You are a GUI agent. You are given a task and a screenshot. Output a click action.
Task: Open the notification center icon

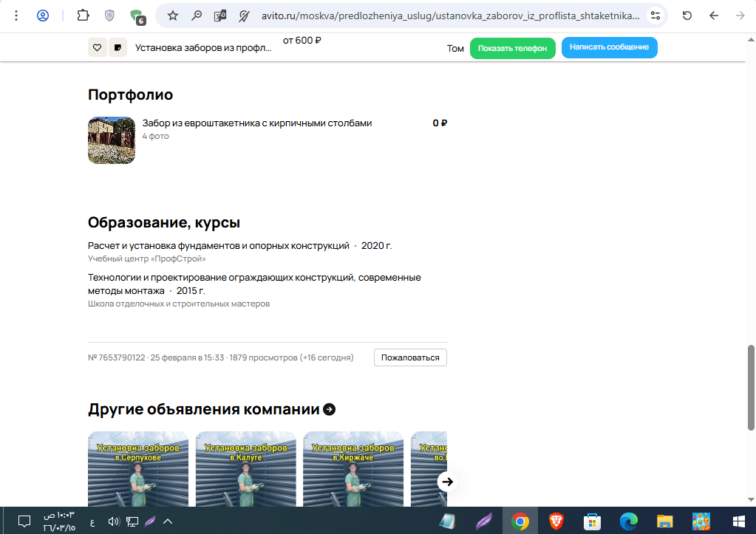[x=24, y=521]
